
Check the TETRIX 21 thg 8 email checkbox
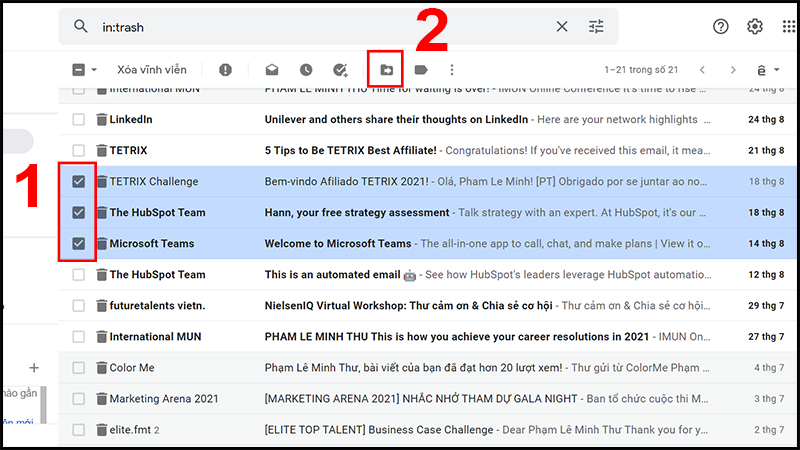coord(79,151)
